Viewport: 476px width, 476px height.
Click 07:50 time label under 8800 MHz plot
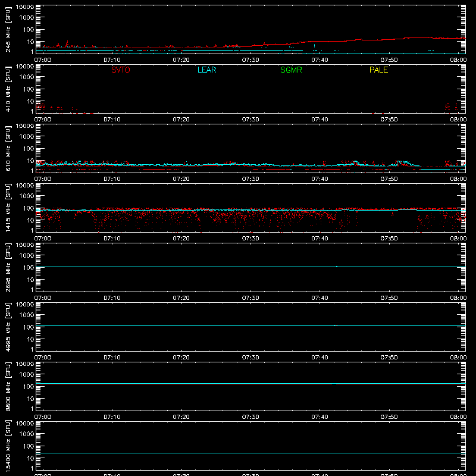coord(389,417)
